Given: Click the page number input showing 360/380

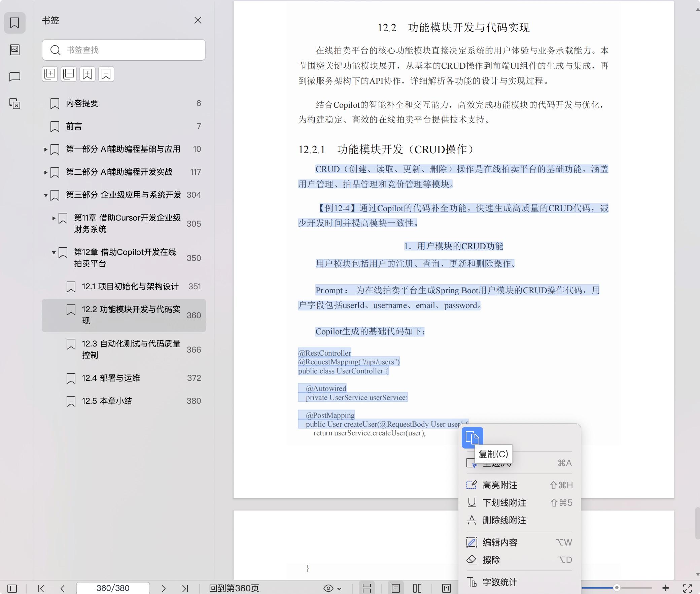Looking at the screenshot, I should pos(113,588).
